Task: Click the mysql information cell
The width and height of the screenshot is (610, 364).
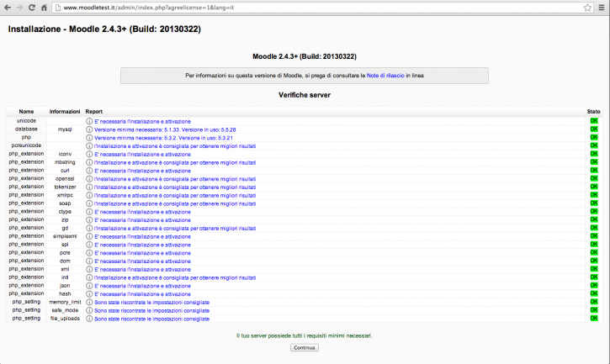Action: tap(65, 129)
